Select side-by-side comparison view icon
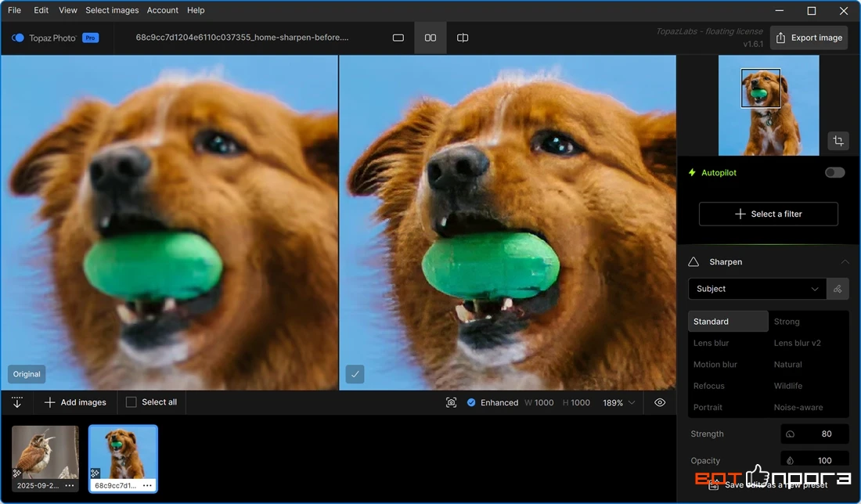Image resolution: width=861 pixels, height=504 pixels. pyautogui.click(x=430, y=38)
